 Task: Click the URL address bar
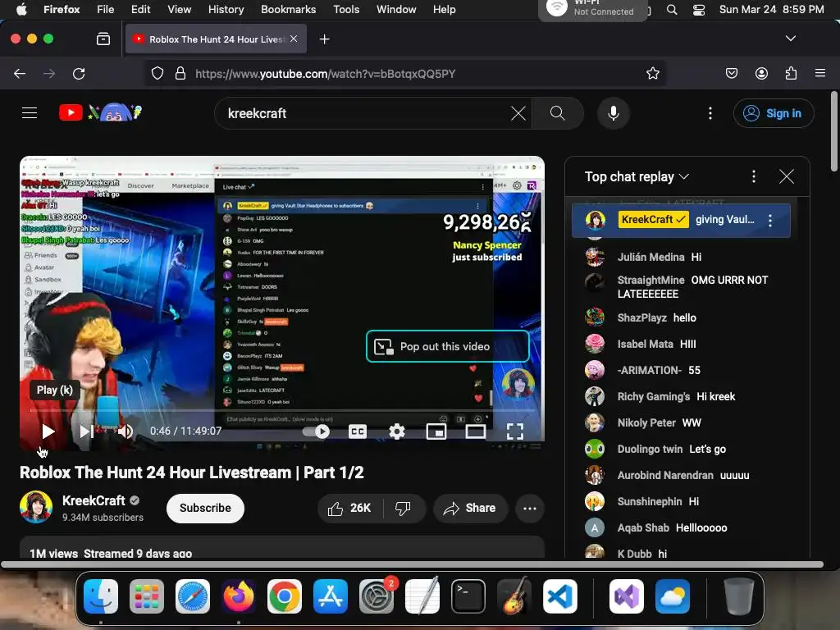tap(405, 73)
